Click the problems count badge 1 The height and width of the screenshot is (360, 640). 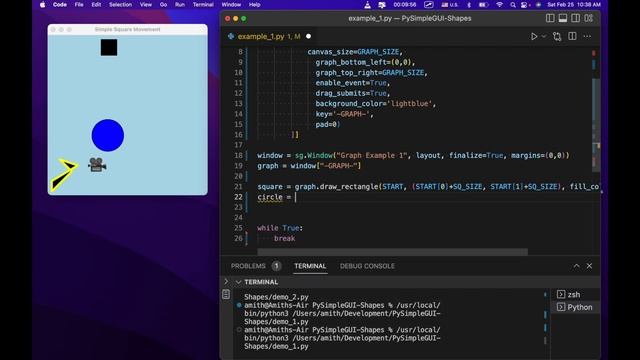(276, 266)
